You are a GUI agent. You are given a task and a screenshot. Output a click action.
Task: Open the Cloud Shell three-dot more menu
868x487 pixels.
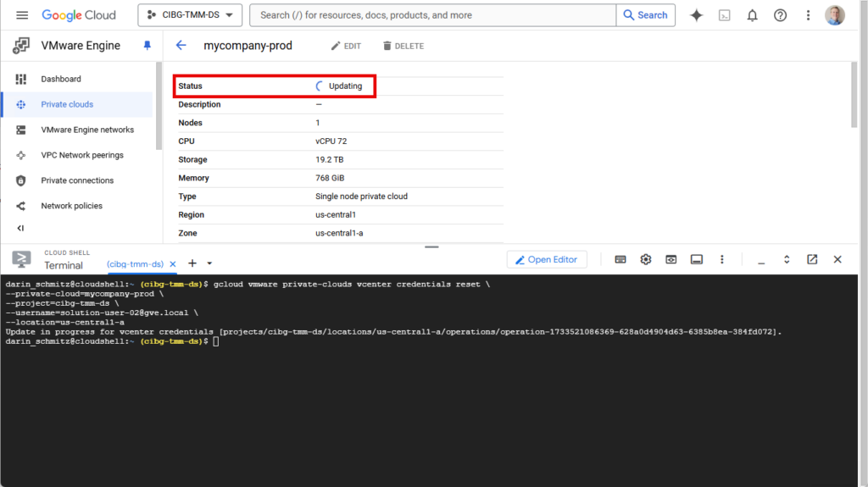[722, 259]
